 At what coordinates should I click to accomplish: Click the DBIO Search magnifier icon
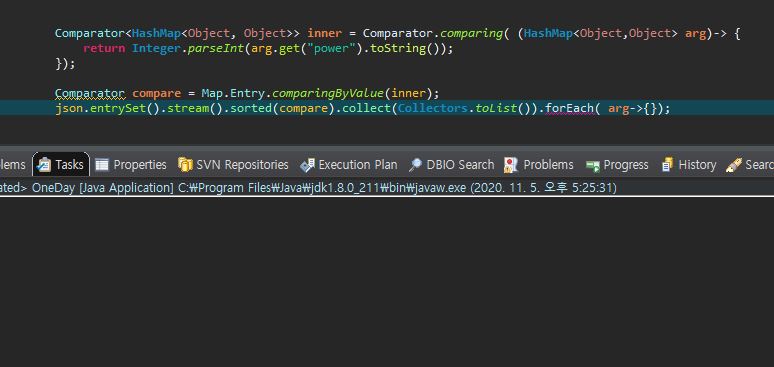coord(415,164)
